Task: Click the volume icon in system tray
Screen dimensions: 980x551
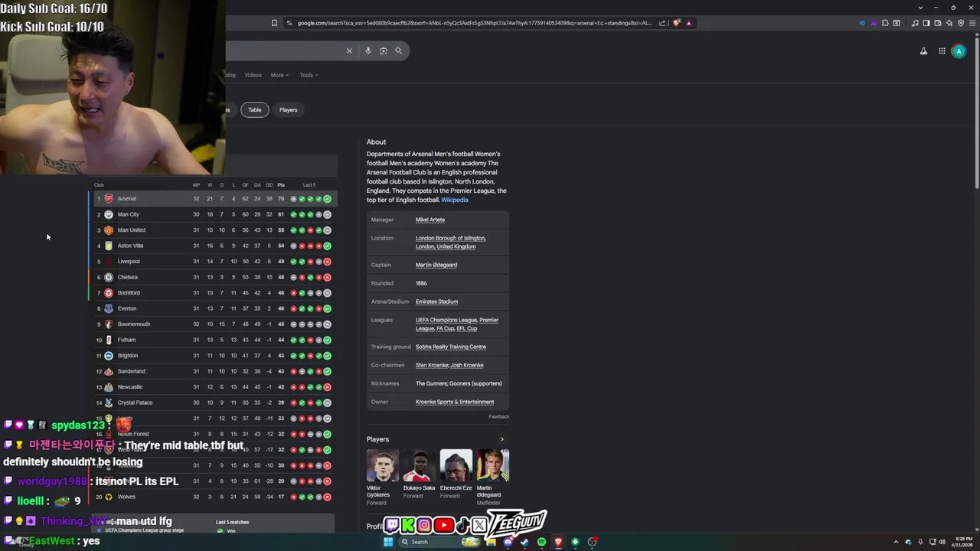Action: coord(942,542)
